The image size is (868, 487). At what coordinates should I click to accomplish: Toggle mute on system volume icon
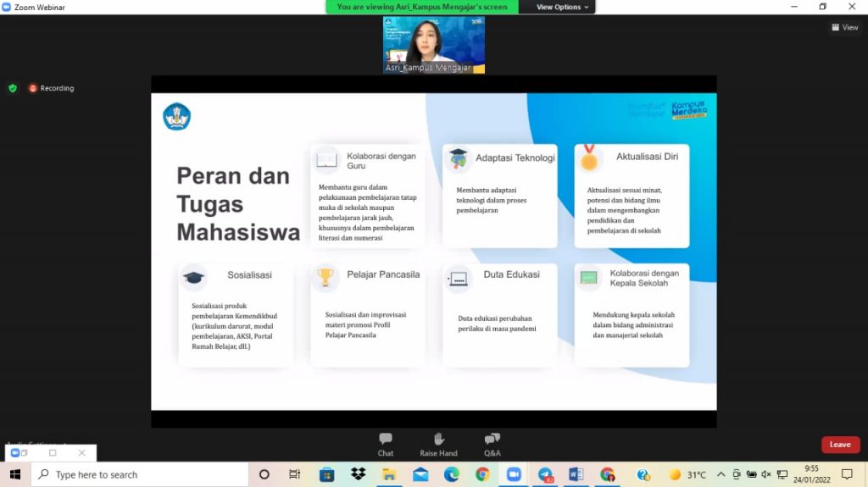(766, 474)
